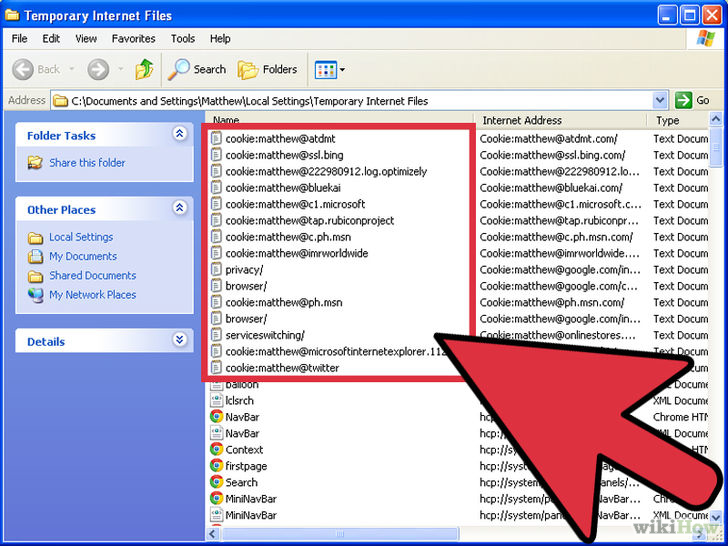Click the horizontal scrollbar thumb
This screenshot has height=546, width=728.
click(339, 534)
